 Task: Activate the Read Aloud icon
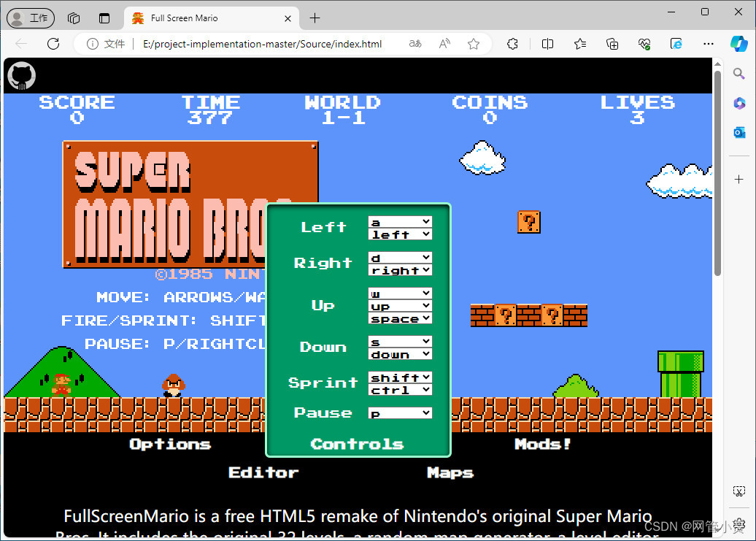(x=444, y=44)
